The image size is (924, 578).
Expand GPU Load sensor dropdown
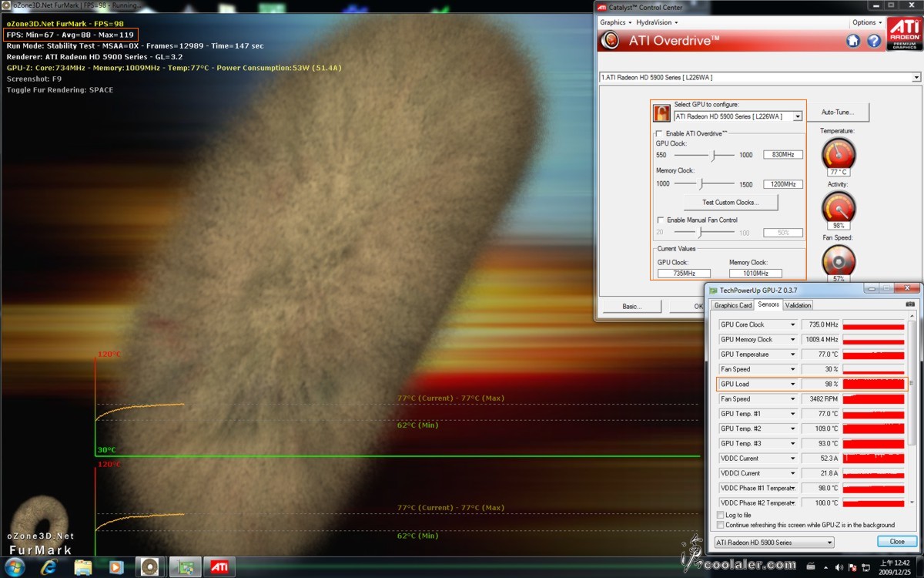793,384
